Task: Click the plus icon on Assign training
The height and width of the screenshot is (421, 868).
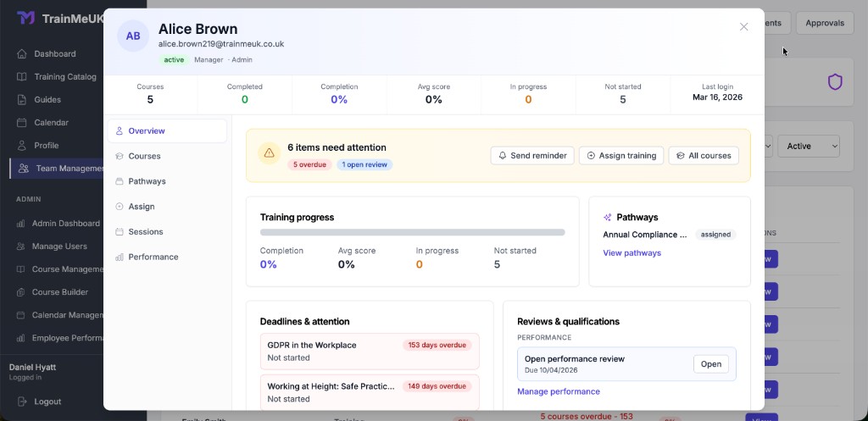Action: 591,156
